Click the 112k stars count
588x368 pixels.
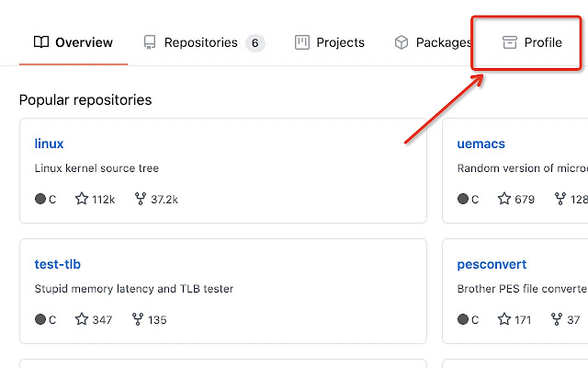click(x=104, y=200)
